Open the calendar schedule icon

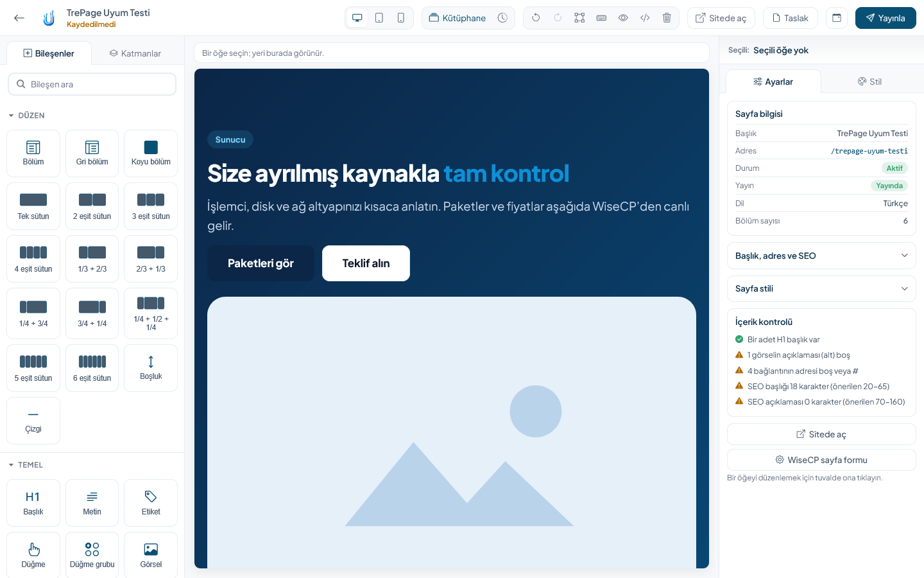pos(837,18)
